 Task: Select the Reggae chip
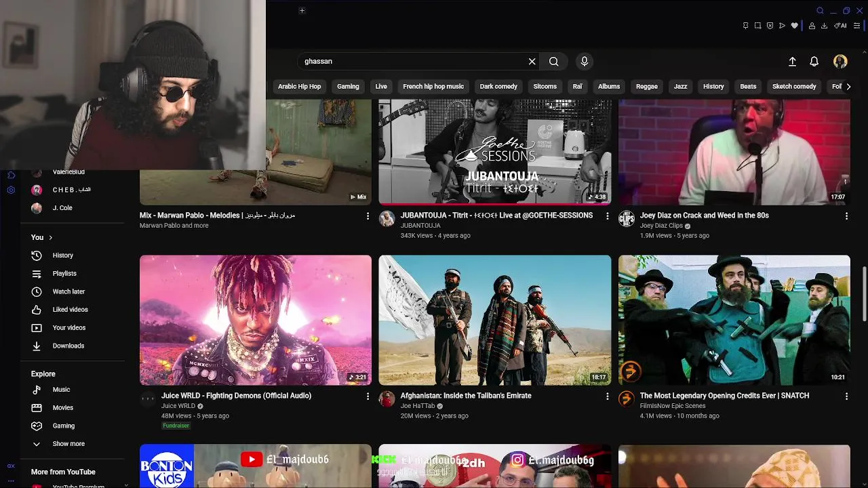[646, 86]
